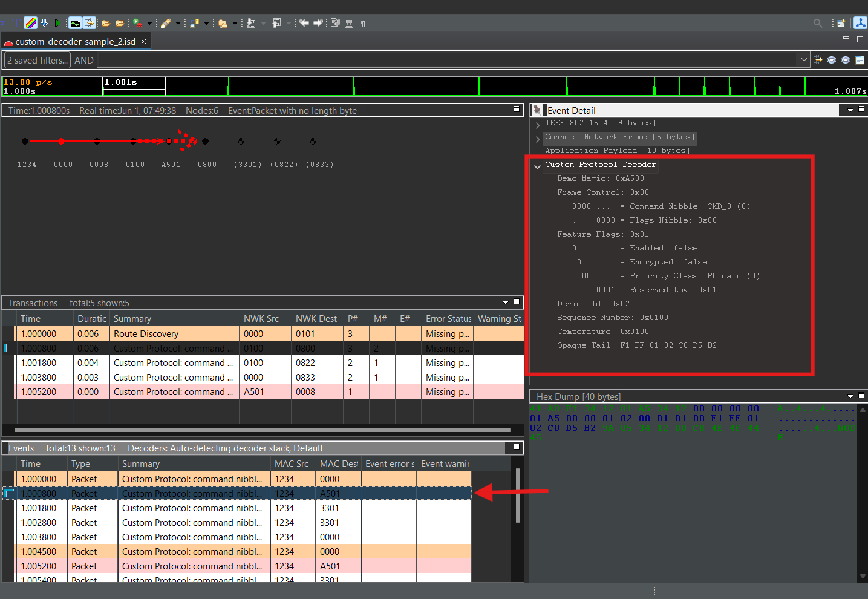The height and width of the screenshot is (599, 868).
Task: Toggle the rainbow color-coding toolbar button
Action: (x=30, y=23)
